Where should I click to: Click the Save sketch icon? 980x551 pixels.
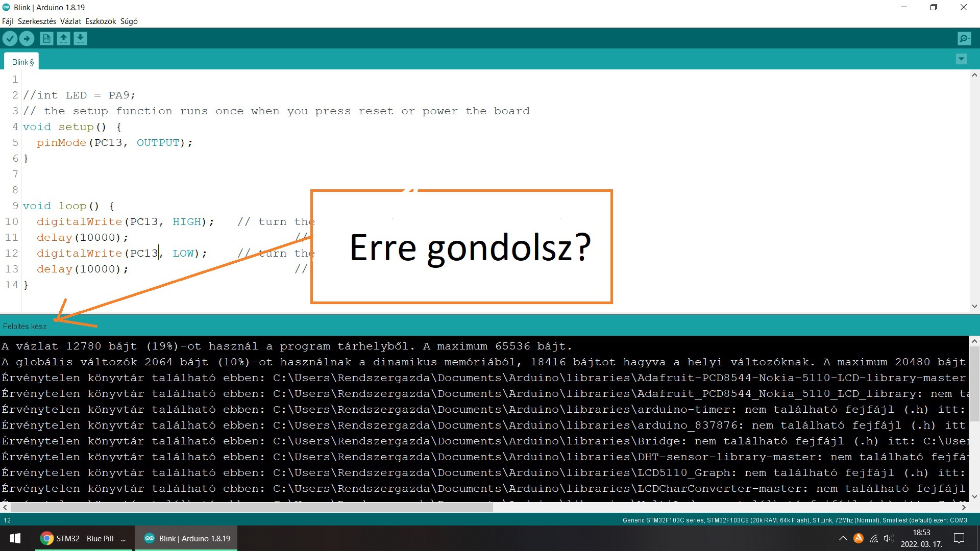(x=80, y=39)
